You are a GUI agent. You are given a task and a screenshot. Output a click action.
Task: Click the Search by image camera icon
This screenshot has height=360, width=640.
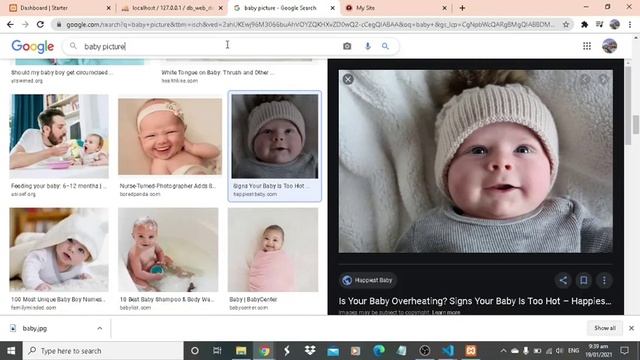(x=347, y=46)
